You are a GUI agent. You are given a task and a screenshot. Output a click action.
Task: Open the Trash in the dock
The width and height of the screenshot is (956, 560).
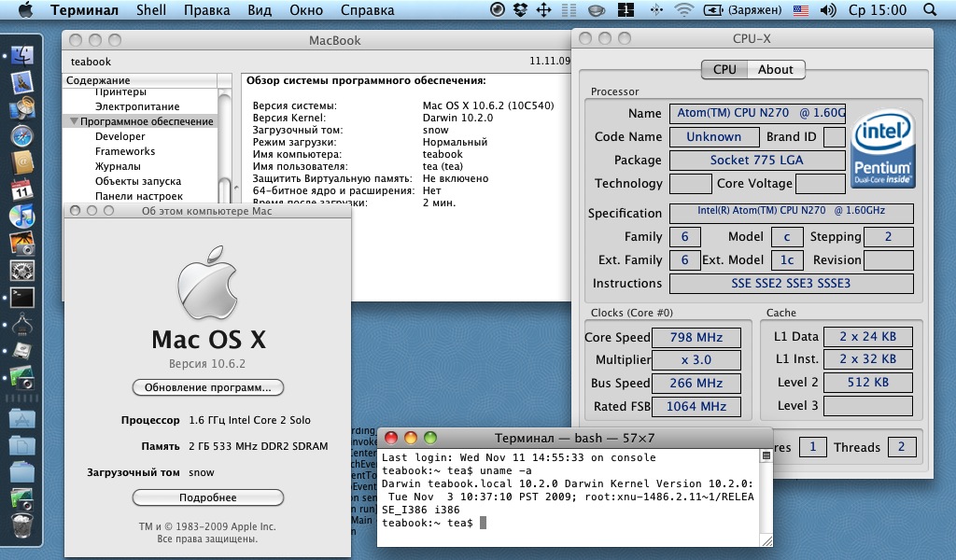21,525
